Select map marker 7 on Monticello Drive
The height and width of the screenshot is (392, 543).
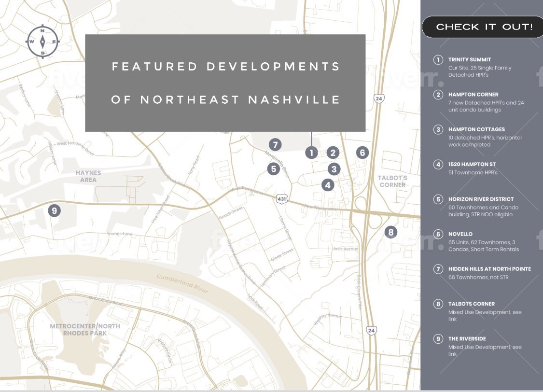[x=275, y=144]
